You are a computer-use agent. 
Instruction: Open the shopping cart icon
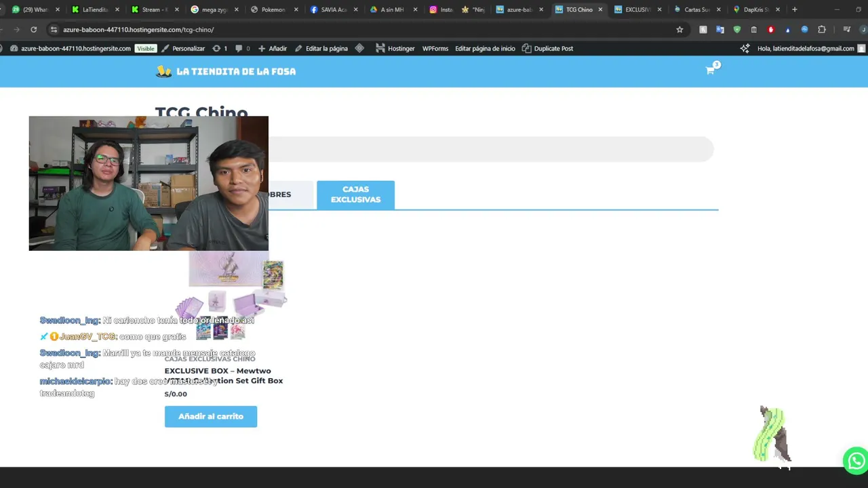pyautogui.click(x=710, y=70)
